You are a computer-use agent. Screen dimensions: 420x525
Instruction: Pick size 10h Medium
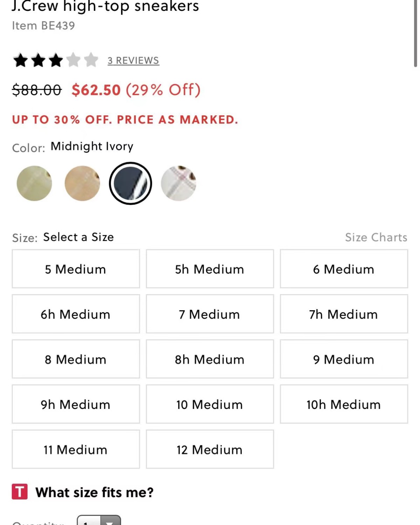tap(344, 404)
